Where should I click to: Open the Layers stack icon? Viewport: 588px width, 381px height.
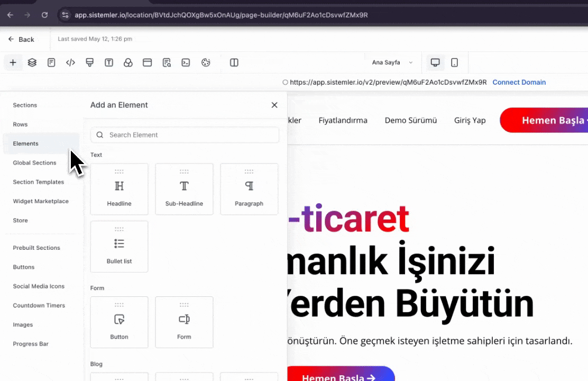(32, 62)
